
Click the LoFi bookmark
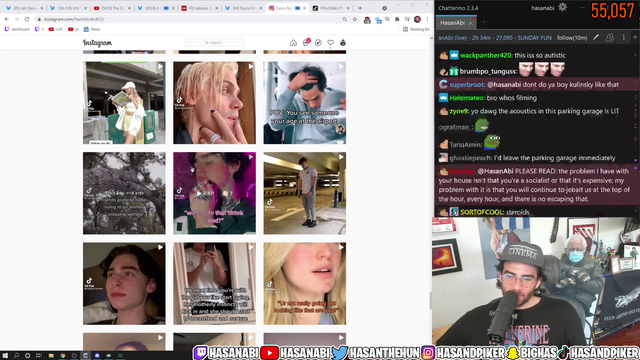(56, 29)
